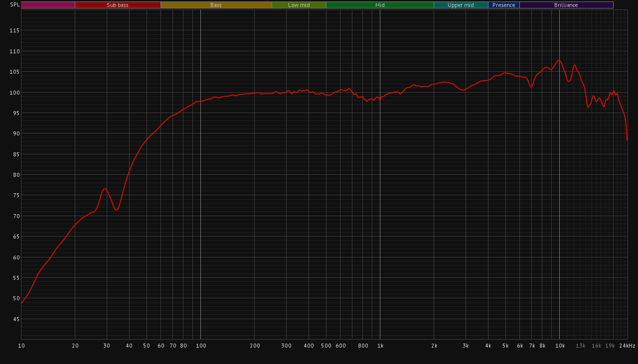638x364 pixels.
Task: Click the 105 dB axis value
Action: coord(14,72)
